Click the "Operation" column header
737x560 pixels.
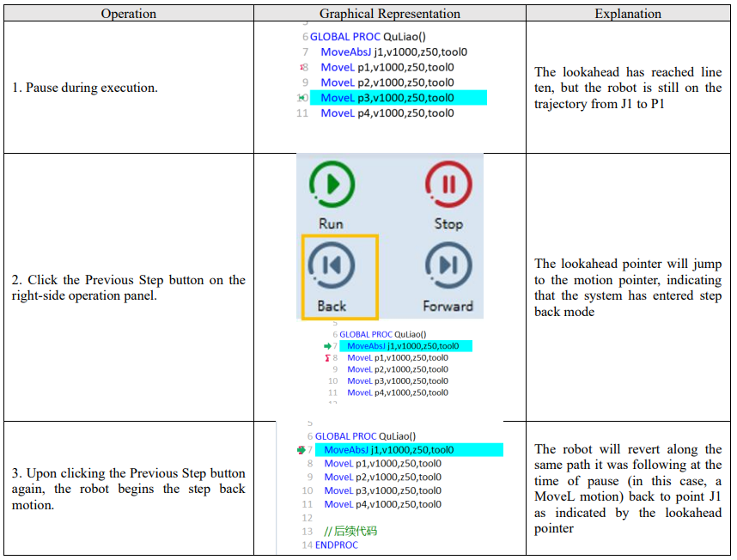click(128, 14)
